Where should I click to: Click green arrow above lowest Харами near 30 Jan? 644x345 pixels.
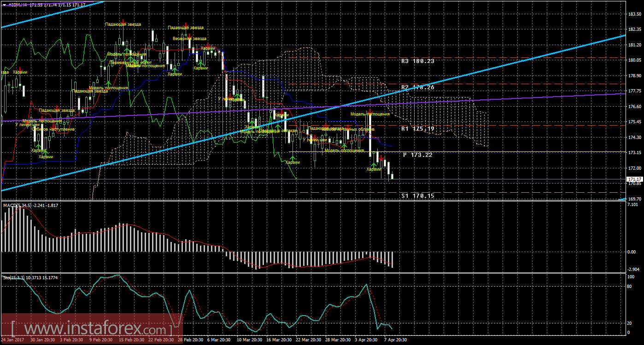[x=46, y=152]
